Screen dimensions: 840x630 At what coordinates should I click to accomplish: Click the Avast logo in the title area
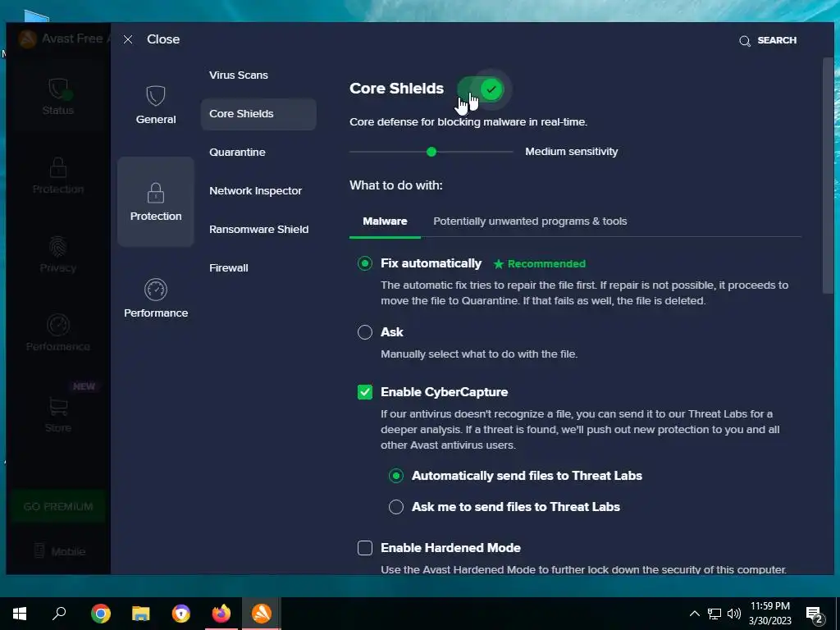(27, 39)
